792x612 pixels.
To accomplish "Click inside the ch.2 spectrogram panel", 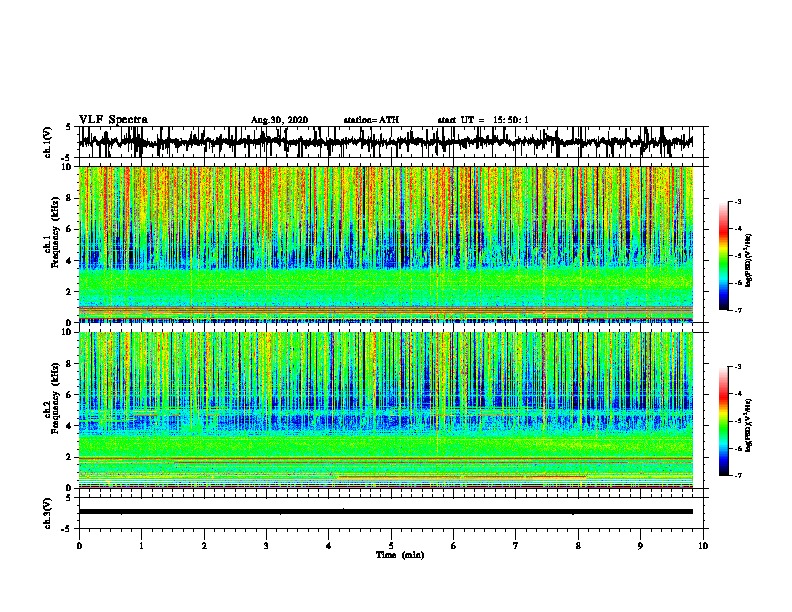I will click(386, 410).
